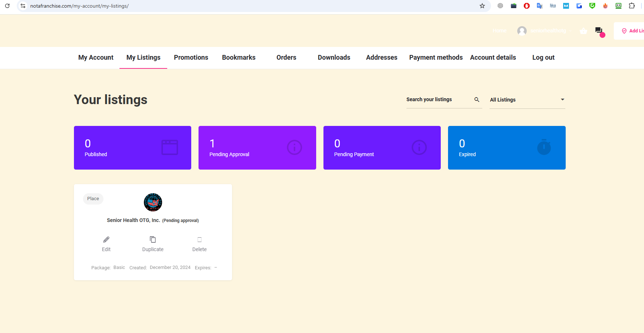The width and height of the screenshot is (644, 333).
Task: Click the 'Basic' package value
Action: tap(119, 267)
